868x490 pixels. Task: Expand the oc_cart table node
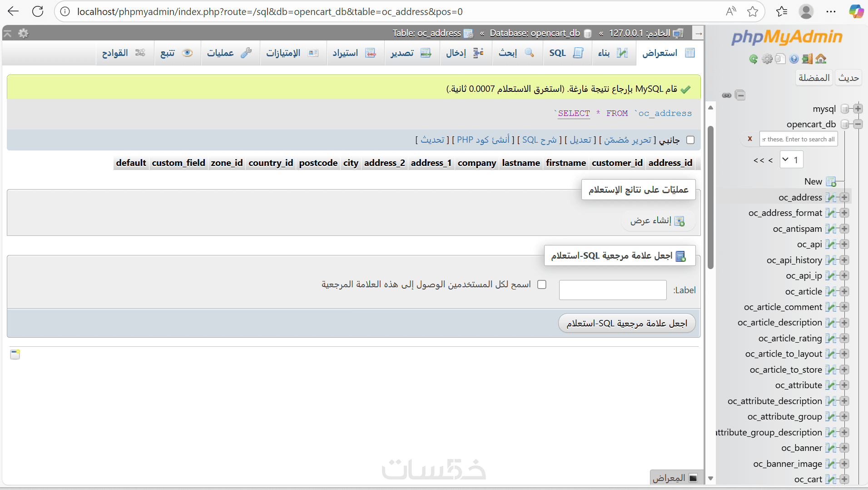(x=844, y=479)
